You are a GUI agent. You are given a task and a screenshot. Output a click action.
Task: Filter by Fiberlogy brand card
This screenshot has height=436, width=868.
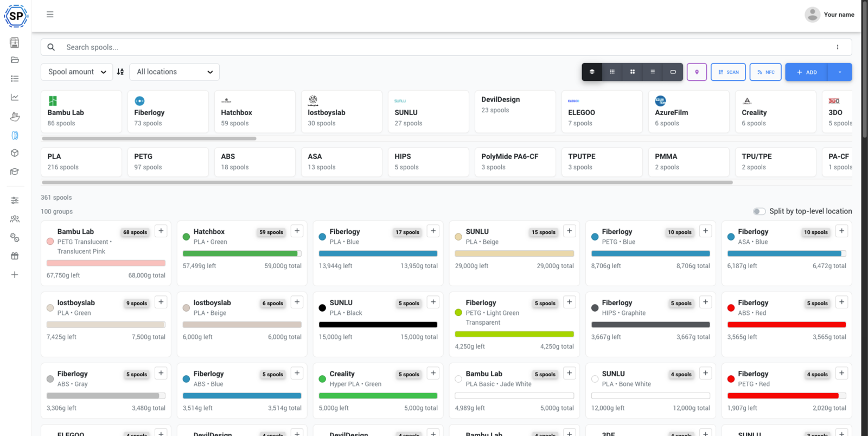[168, 112]
